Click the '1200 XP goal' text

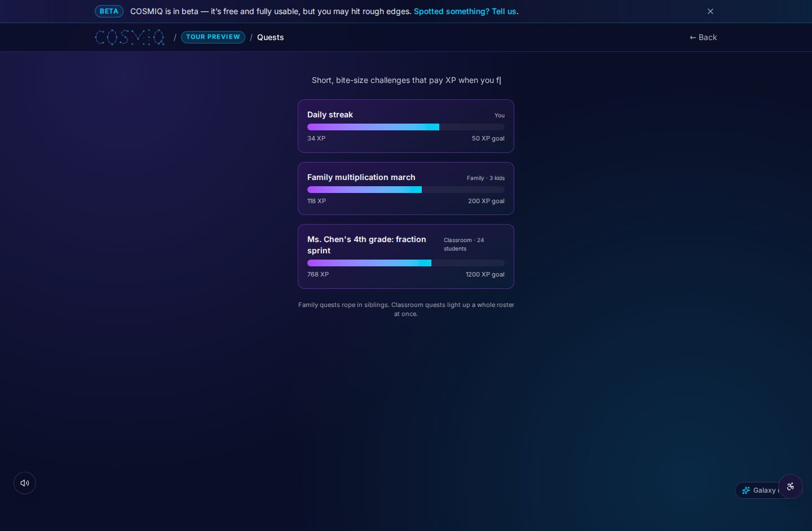485,274
